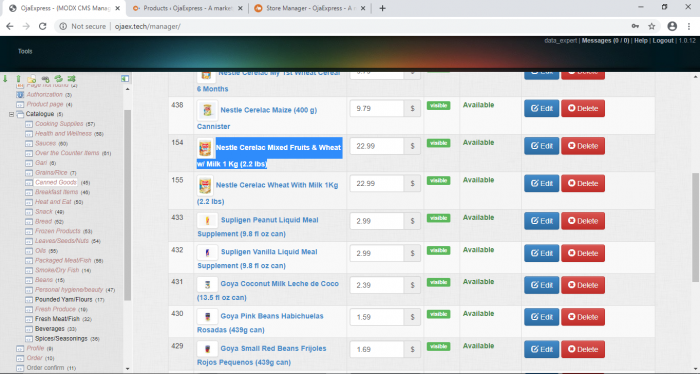The height and width of the screenshot is (374, 700).
Task: Open the Canned Goods category in tree
Action: pyautogui.click(x=56, y=182)
